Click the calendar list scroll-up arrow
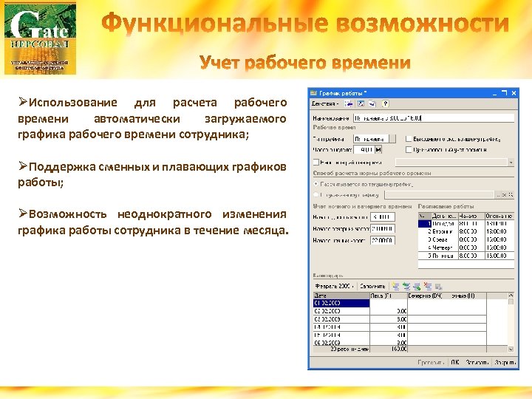The height and width of the screenshot is (399, 532). coord(511,296)
